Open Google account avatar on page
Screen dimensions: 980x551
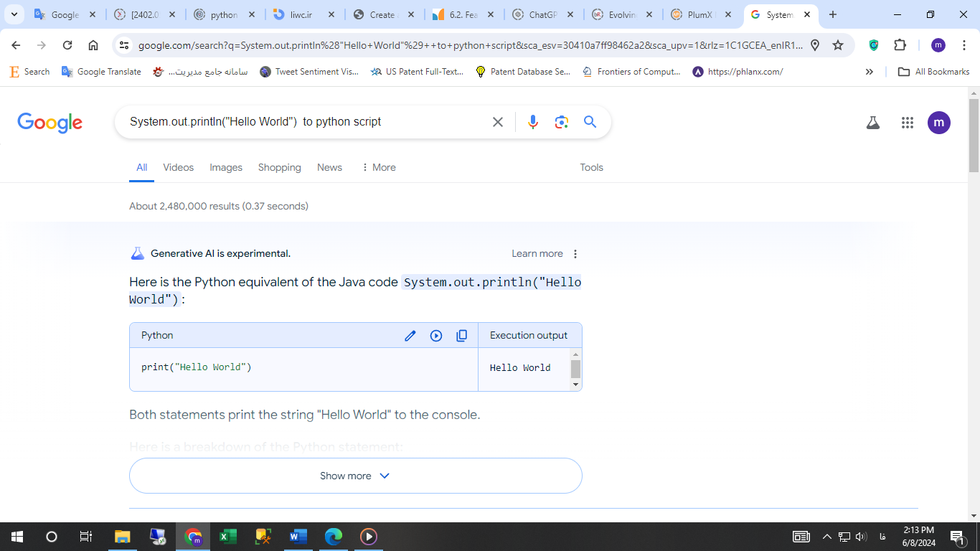[939, 123]
